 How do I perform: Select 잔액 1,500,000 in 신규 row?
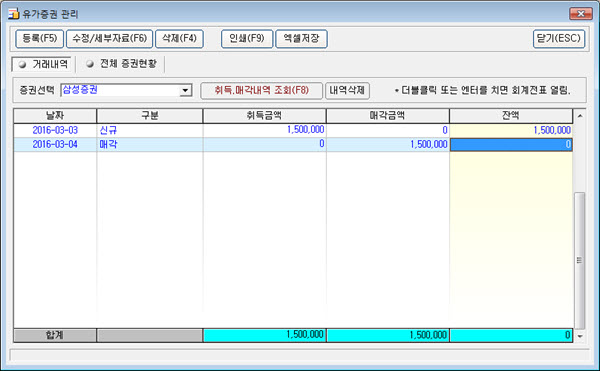[x=511, y=130]
